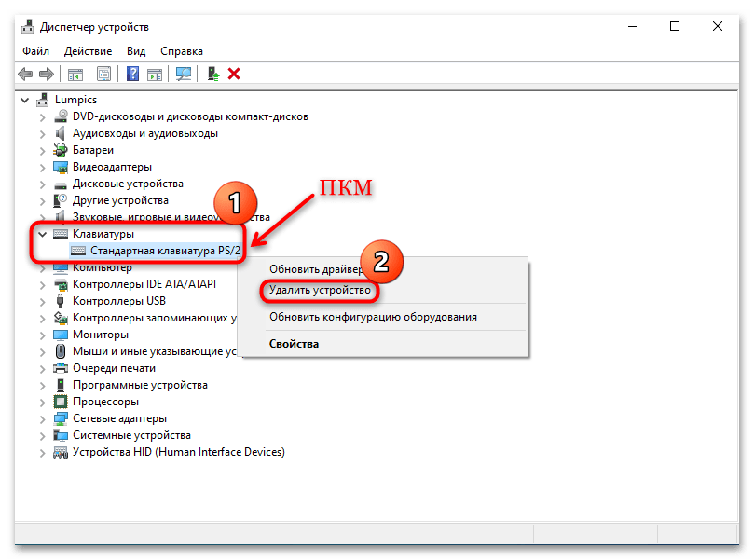Collapse the Клавиатуры category
The width and height of the screenshot is (754, 560).
pos(42,234)
